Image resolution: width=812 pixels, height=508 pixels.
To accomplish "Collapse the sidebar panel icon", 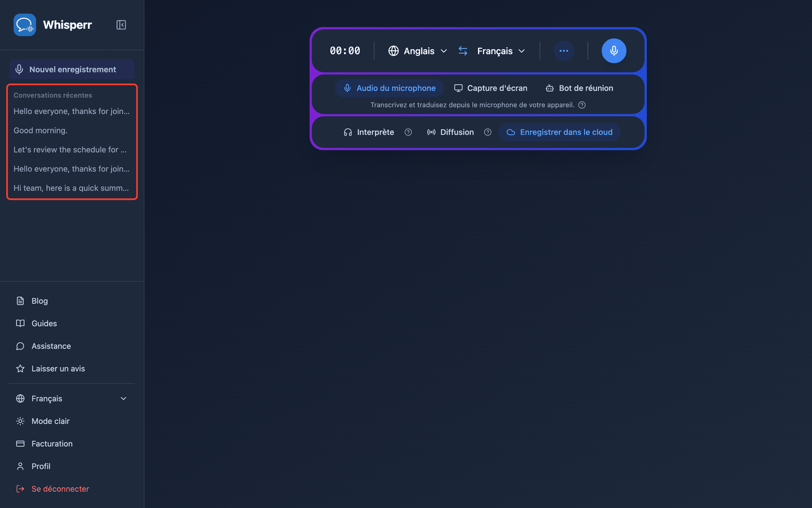I will pos(121,25).
